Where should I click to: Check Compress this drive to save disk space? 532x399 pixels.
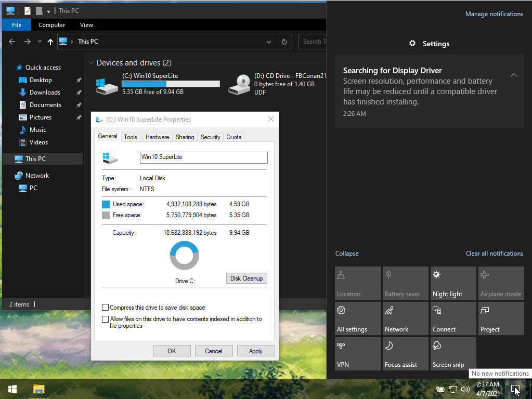pos(105,308)
